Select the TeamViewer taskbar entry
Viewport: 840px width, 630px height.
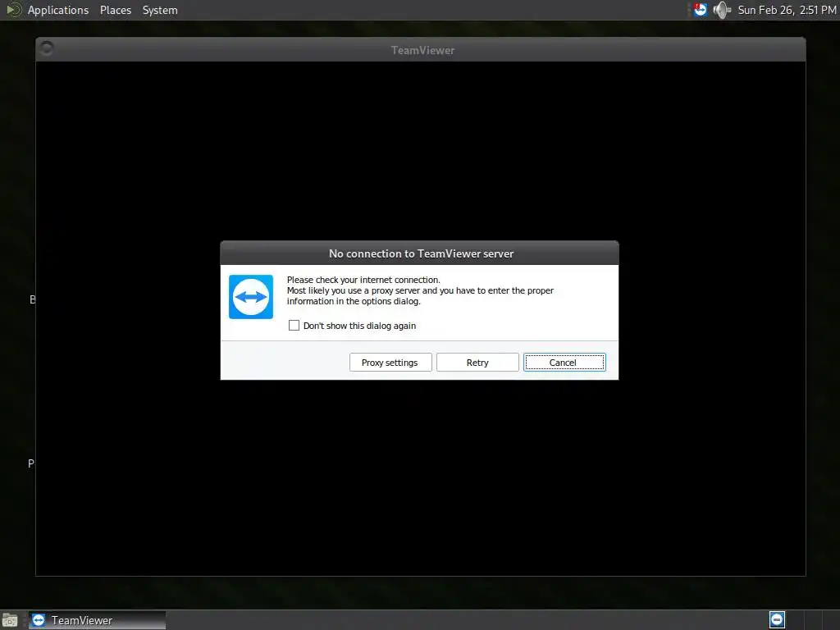pyautogui.click(x=97, y=620)
